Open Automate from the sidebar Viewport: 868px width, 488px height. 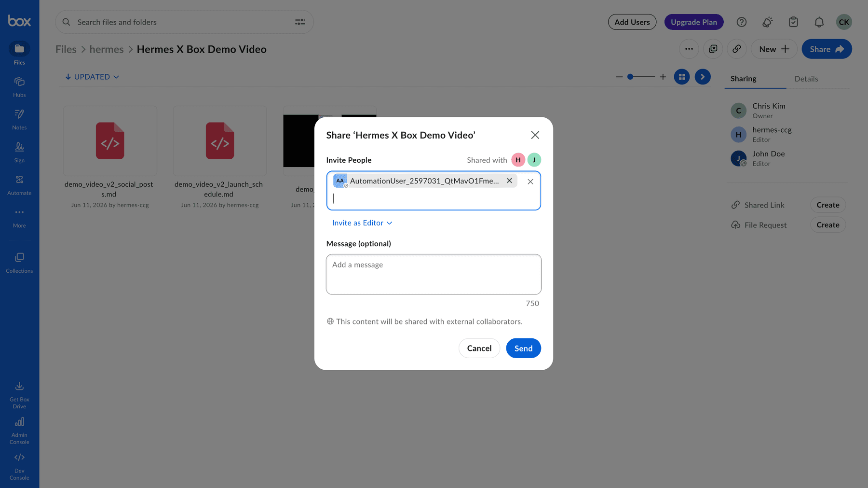tap(19, 185)
